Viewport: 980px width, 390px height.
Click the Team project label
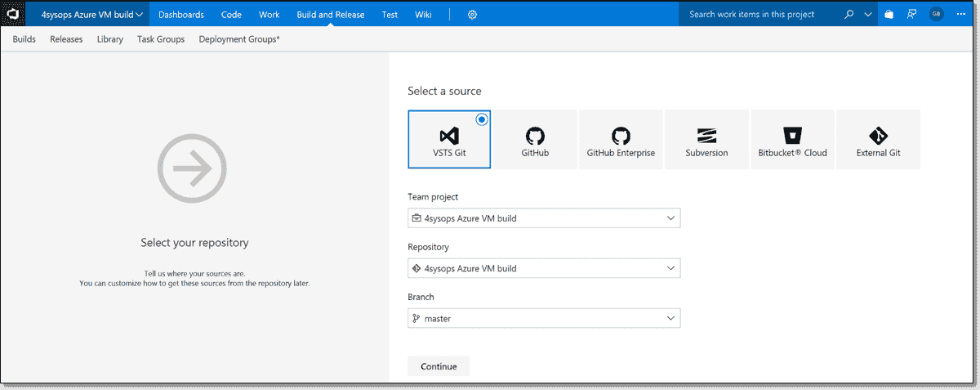433,197
